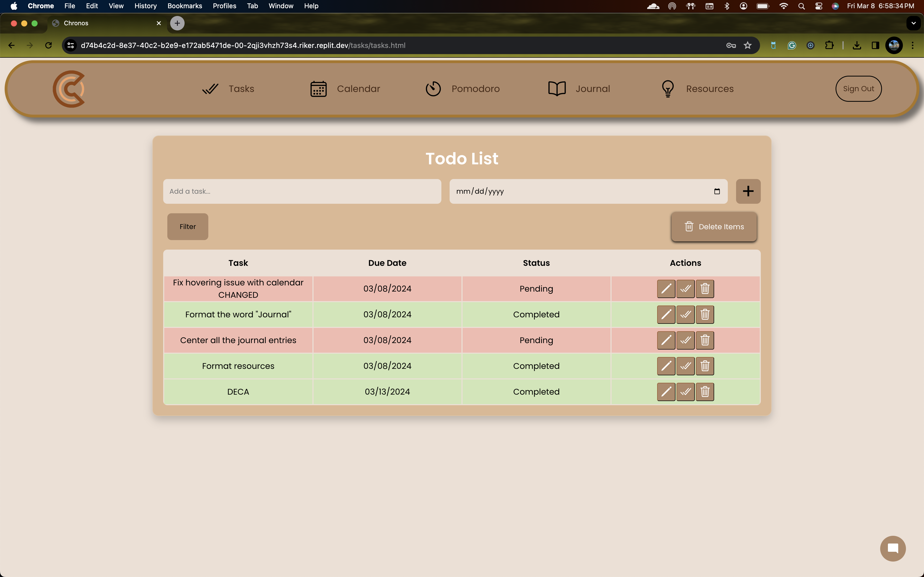Click the Journal book icon
This screenshot has height=577, width=924.
tap(557, 89)
